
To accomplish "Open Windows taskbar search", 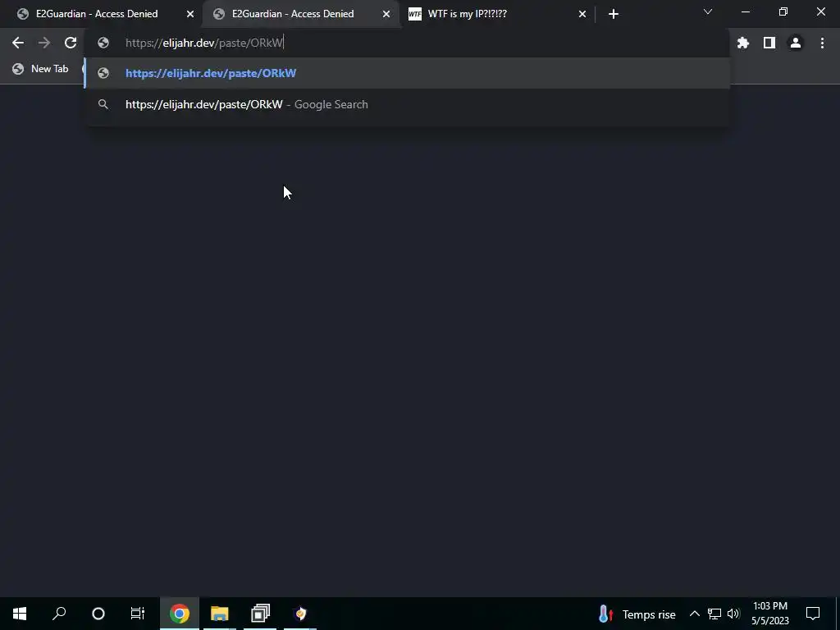I will coord(59,614).
